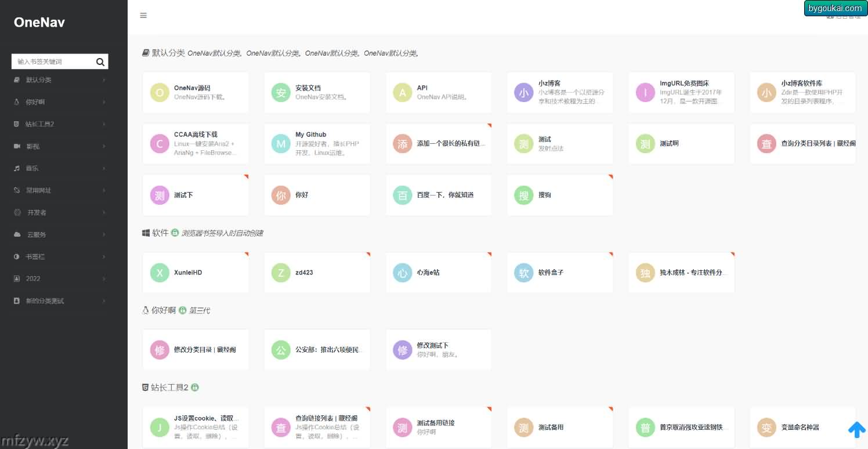Click the OneNav logo title
The image size is (868, 449).
[39, 23]
